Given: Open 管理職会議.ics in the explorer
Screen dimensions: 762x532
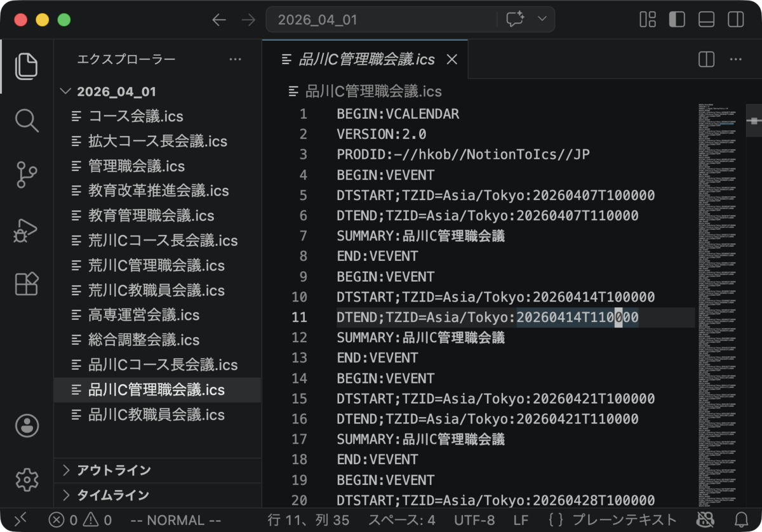Looking at the screenshot, I should [x=157, y=166].
